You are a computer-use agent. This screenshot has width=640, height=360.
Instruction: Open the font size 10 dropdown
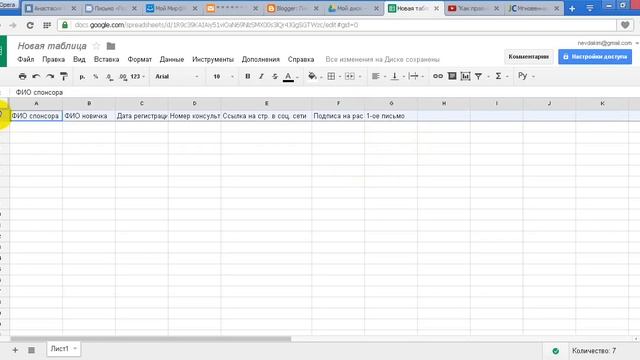pyautogui.click(x=223, y=76)
